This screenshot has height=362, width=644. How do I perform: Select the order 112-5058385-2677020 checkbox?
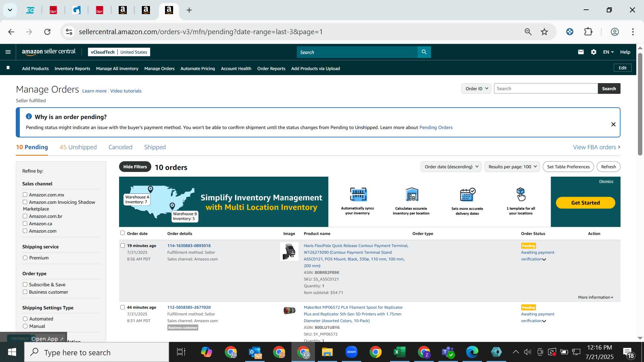122,307
